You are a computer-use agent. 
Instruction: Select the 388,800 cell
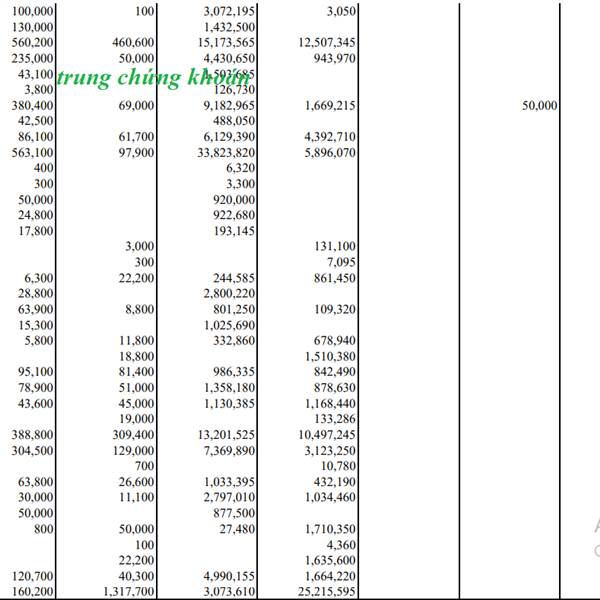(x=33, y=435)
